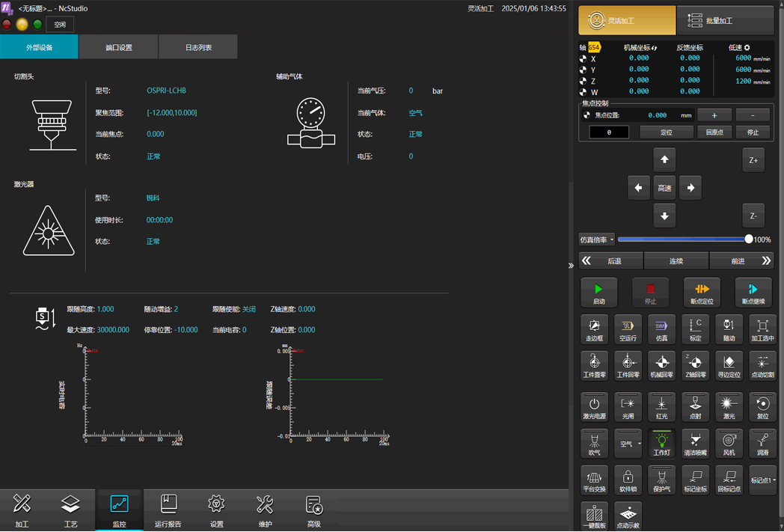The width and height of the screenshot is (784, 532).
Task: Select the 寻边定位 edge finding icon
Action: 729,365
